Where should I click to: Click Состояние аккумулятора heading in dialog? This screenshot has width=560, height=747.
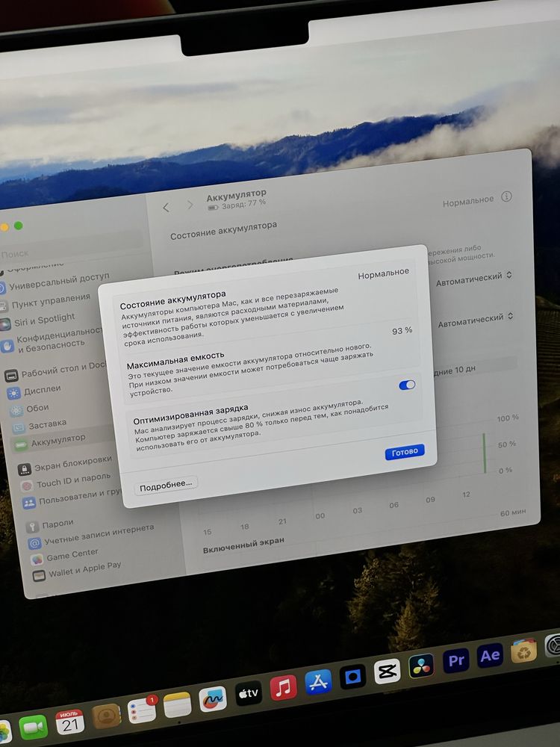click(x=173, y=300)
